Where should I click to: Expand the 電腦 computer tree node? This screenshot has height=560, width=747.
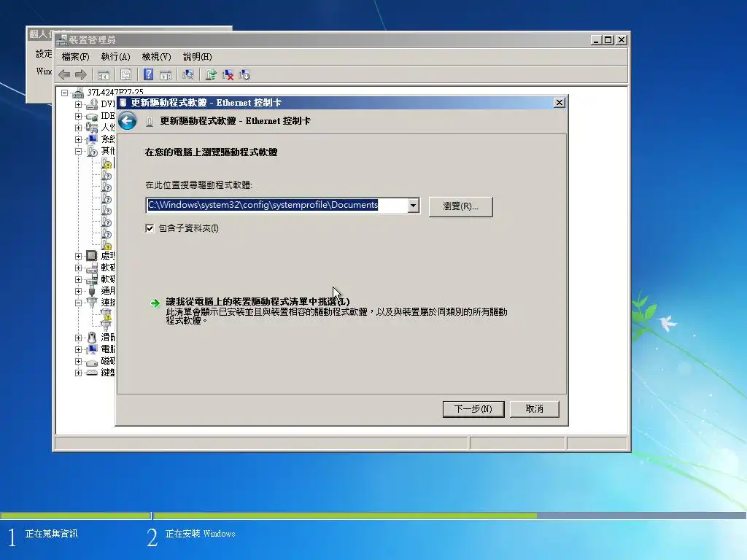[x=79, y=349]
